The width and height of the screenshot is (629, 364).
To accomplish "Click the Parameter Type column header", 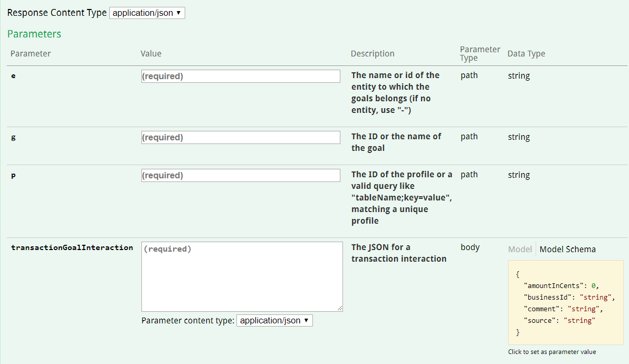I will click(480, 53).
